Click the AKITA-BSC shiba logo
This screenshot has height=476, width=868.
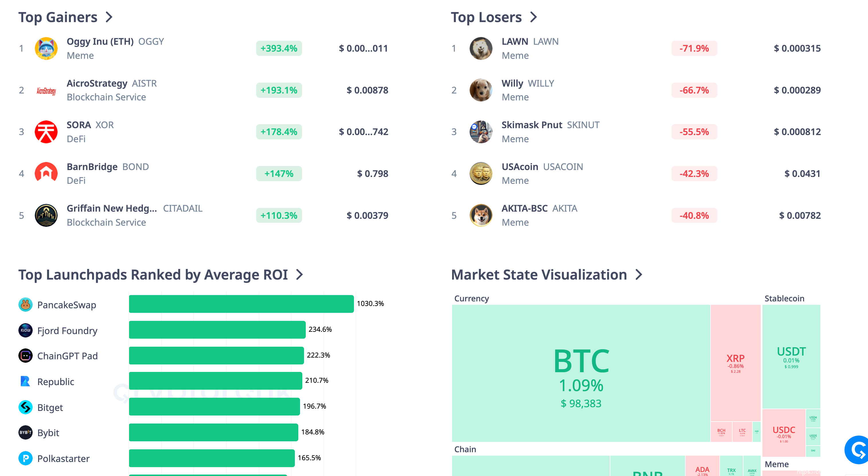click(481, 215)
